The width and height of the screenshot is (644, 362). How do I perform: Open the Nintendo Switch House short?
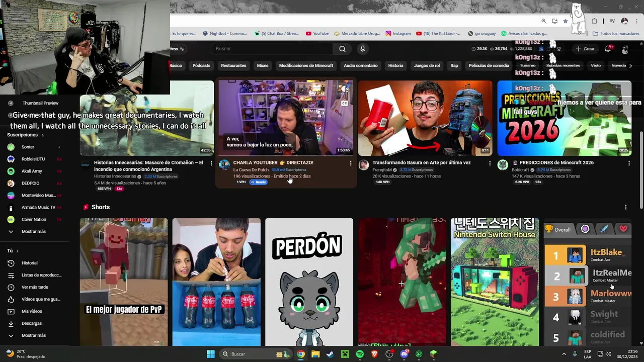coord(495,282)
